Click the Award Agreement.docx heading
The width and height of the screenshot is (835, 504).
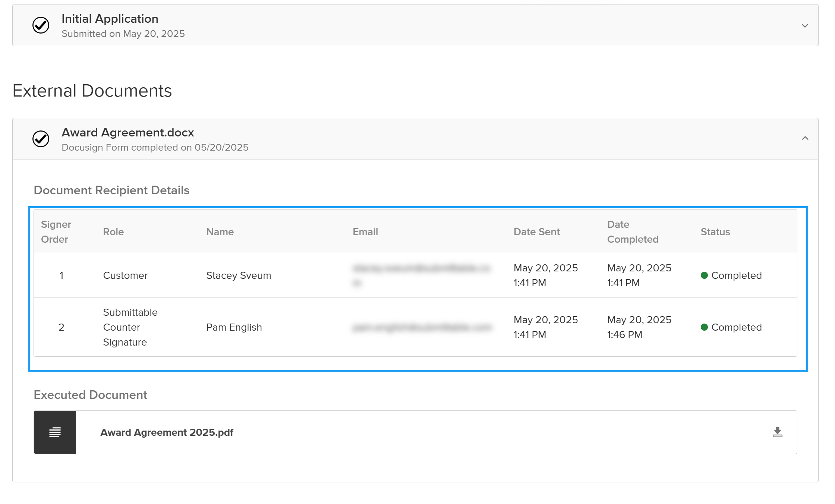128,132
